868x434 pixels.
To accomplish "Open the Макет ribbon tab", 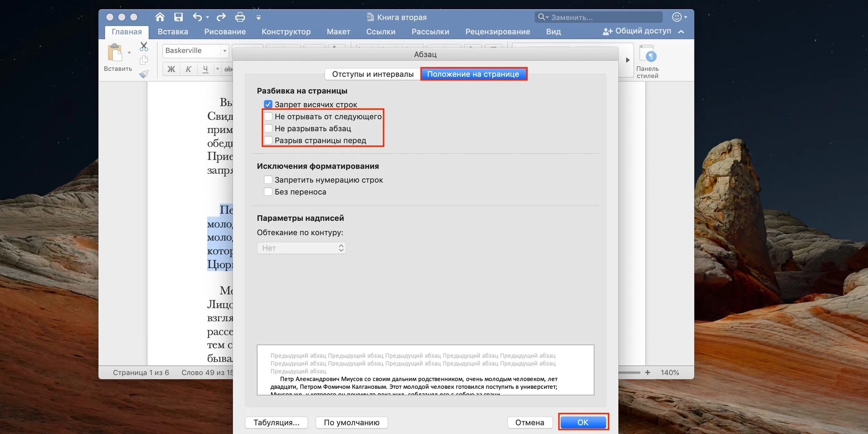I will [339, 32].
